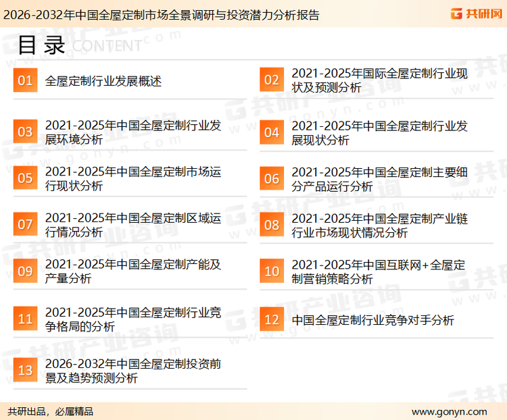Click the orange 13 number badge
The width and height of the screenshot is (507, 420).
25,369
